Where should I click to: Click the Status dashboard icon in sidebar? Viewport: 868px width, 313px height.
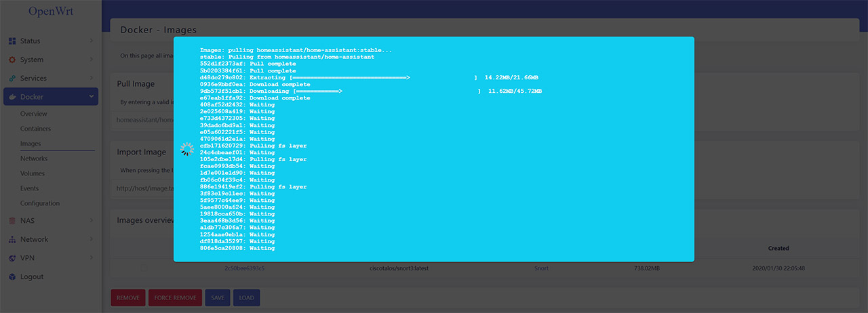click(12, 41)
